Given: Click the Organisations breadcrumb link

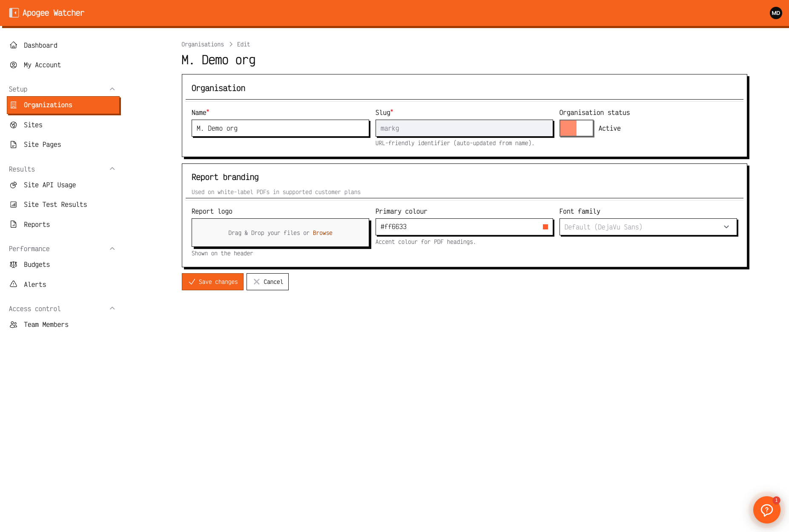Looking at the screenshot, I should click(203, 44).
